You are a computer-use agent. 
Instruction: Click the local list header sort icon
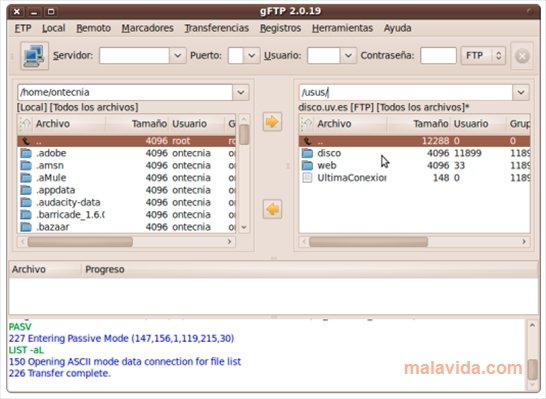point(25,124)
